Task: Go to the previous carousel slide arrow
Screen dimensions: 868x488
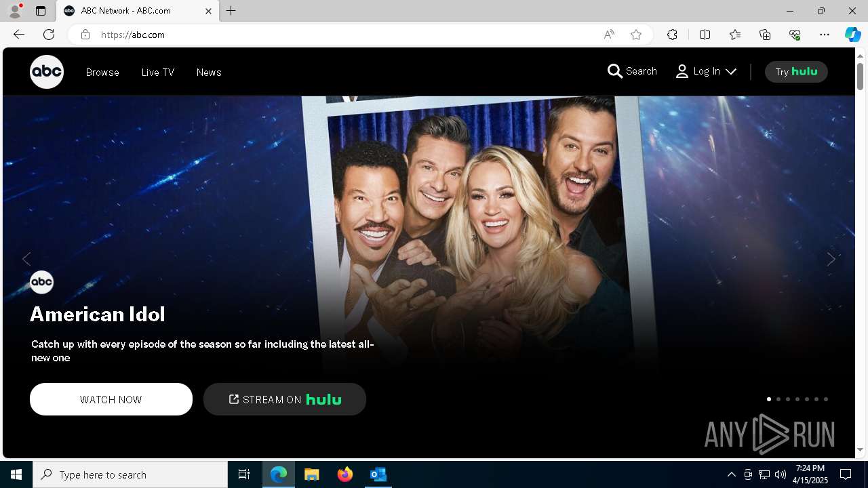Action: tap(26, 259)
